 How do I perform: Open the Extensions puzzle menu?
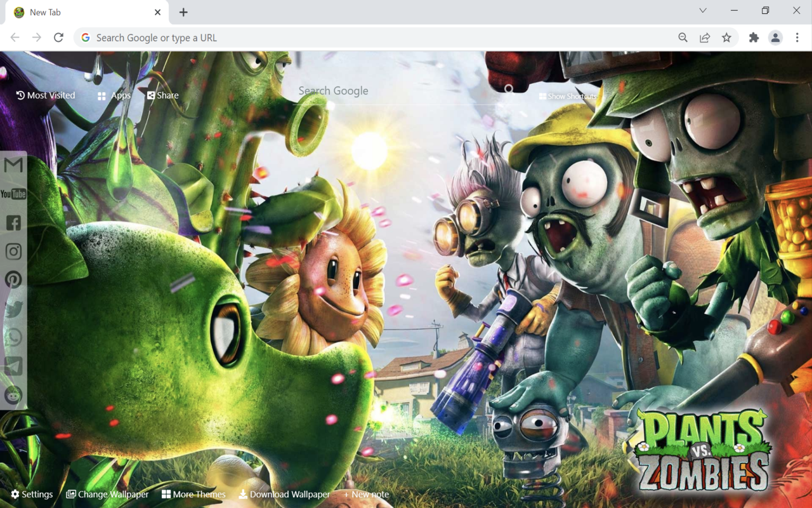tap(754, 37)
